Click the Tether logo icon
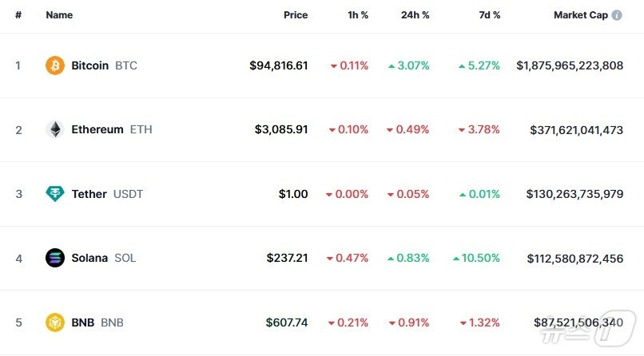Image resolution: width=644 pixels, height=356 pixels. (55, 194)
